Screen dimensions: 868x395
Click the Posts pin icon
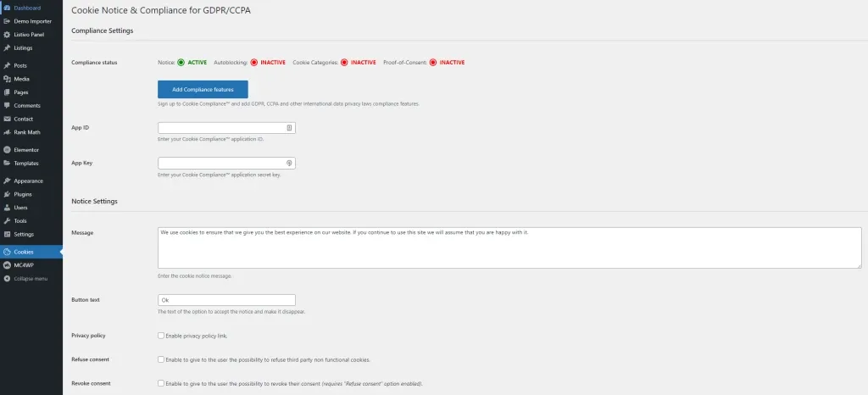(x=7, y=65)
